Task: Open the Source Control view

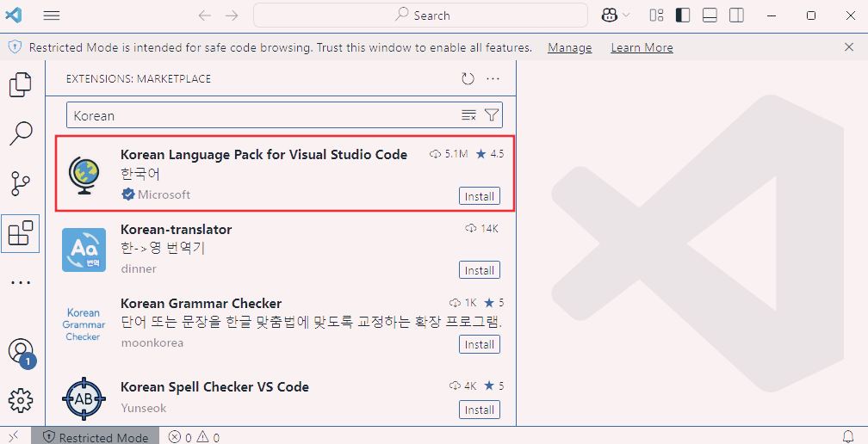Action: coord(21,183)
